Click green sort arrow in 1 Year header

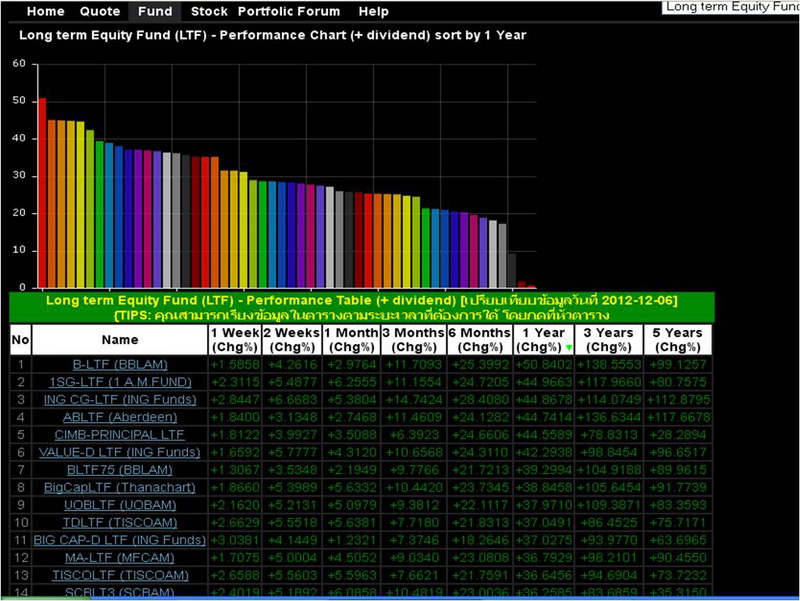tap(569, 348)
